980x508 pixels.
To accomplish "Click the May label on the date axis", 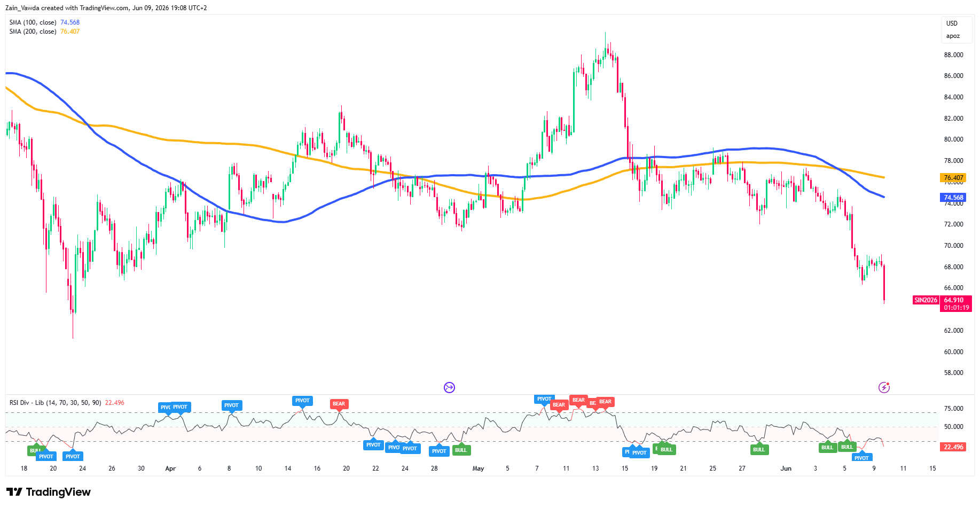I will point(478,468).
